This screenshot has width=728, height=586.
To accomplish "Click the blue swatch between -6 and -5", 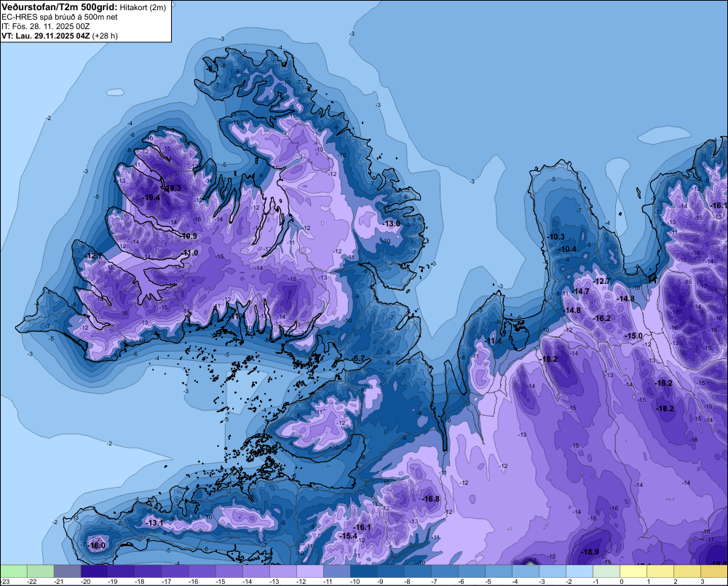I will 472,571.
